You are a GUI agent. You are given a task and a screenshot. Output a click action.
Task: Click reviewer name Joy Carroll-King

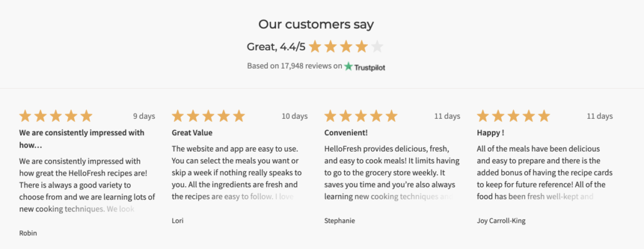pos(501,221)
